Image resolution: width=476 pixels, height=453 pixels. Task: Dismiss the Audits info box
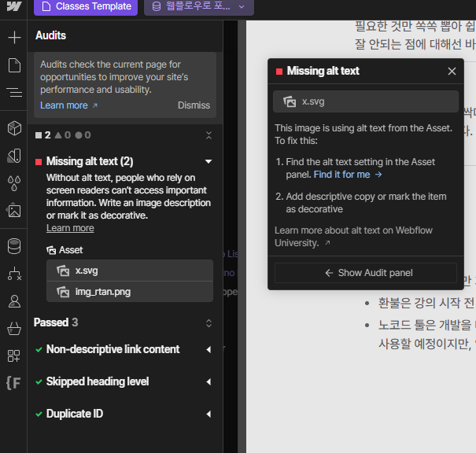tap(194, 105)
